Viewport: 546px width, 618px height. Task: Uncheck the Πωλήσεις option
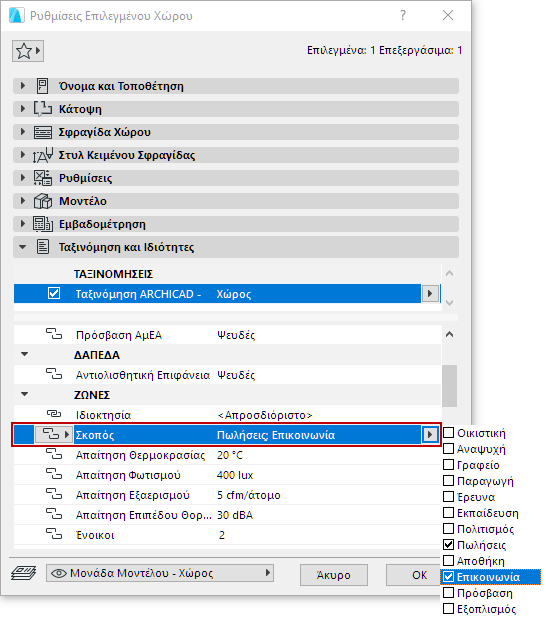[449, 545]
